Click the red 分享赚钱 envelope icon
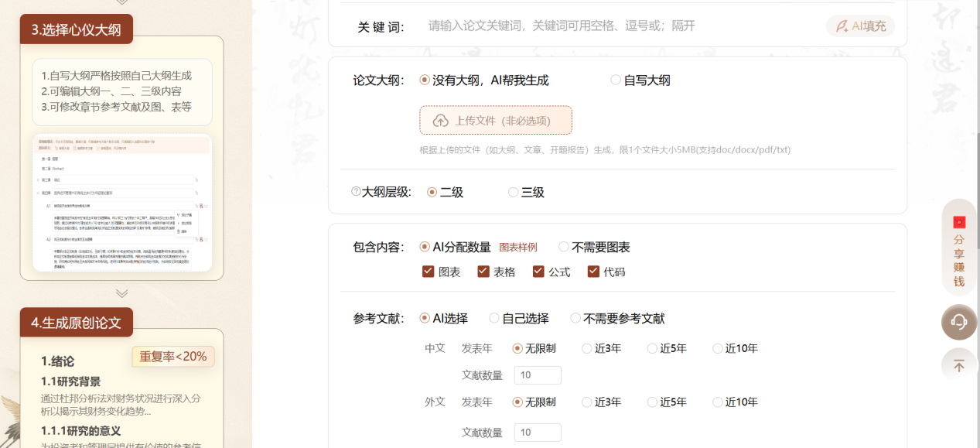 click(x=959, y=222)
